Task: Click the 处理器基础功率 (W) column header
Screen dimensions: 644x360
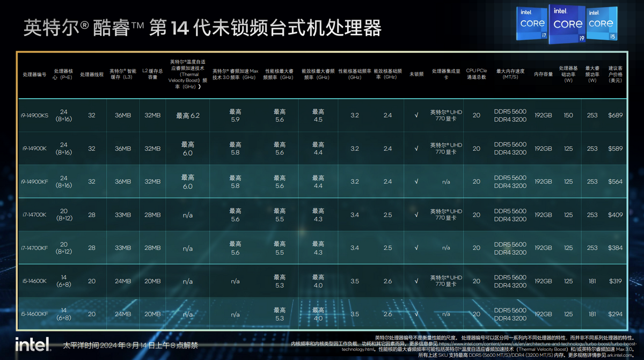Action: [568, 75]
